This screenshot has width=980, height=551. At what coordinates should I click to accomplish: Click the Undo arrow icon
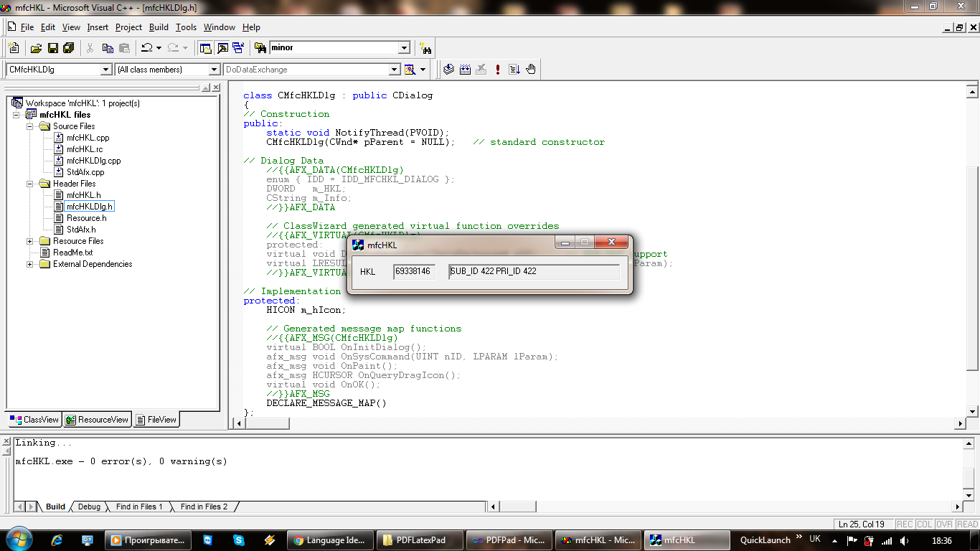click(146, 48)
